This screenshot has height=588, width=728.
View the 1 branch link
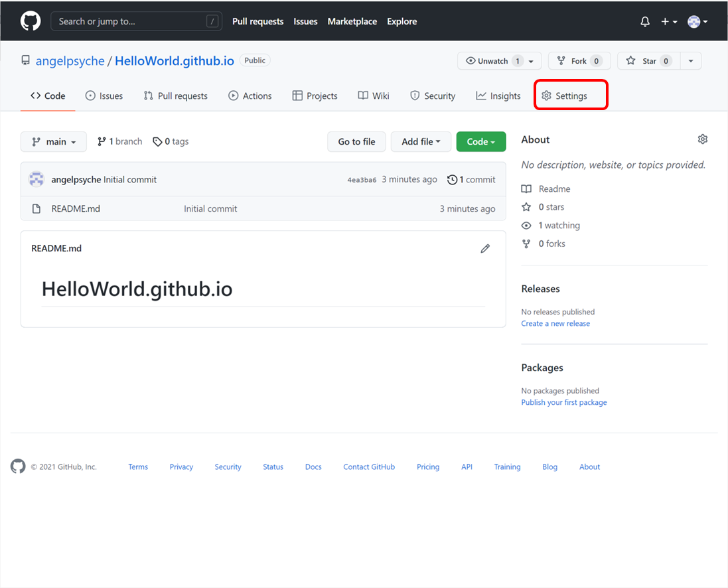(x=120, y=141)
